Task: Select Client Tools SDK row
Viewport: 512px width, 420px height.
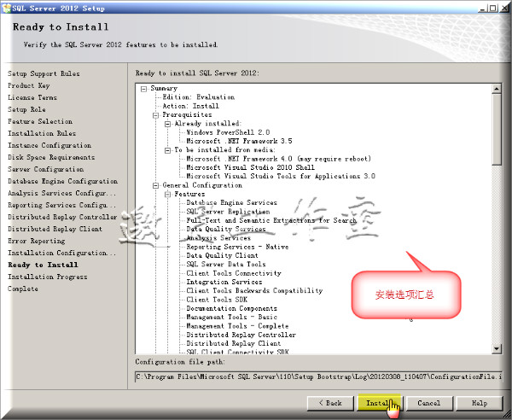Action: tap(217, 300)
